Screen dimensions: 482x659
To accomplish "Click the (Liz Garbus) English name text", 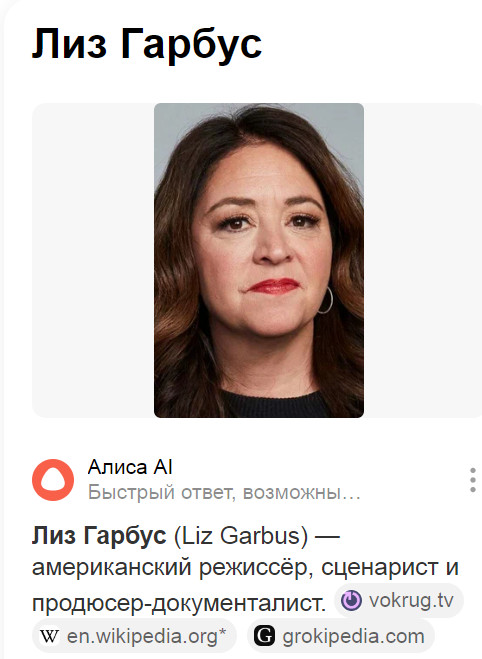I will 241,536.
